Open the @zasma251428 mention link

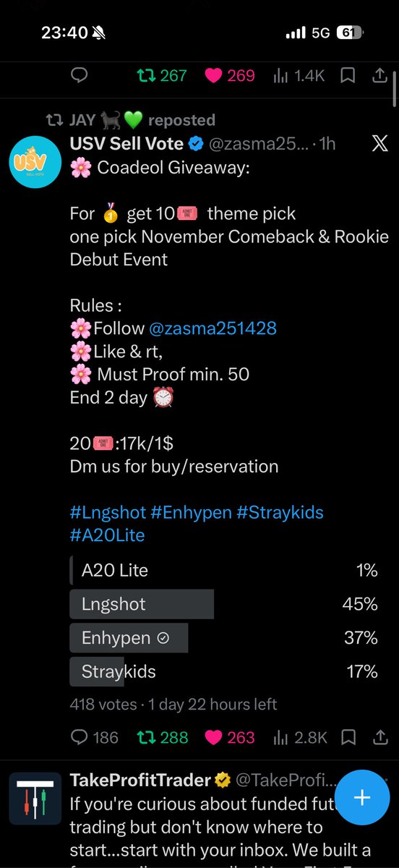[213, 328]
